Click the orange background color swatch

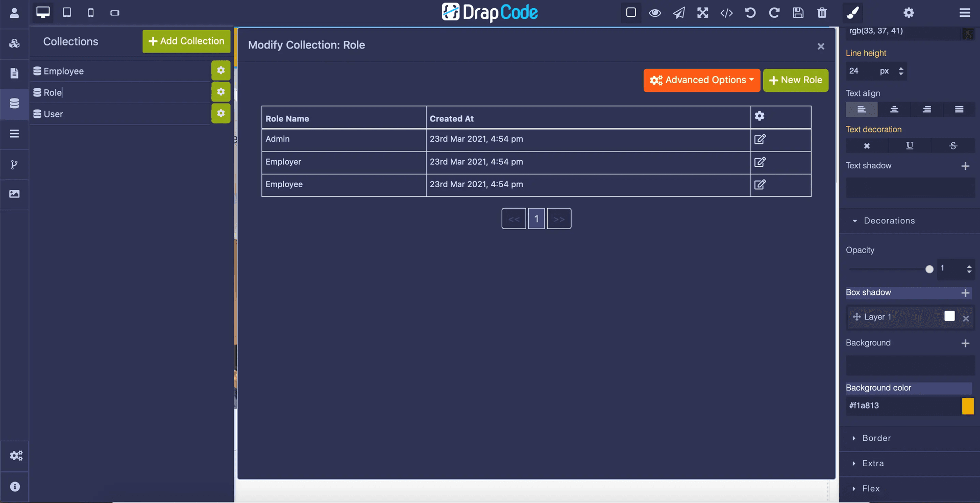(968, 406)
